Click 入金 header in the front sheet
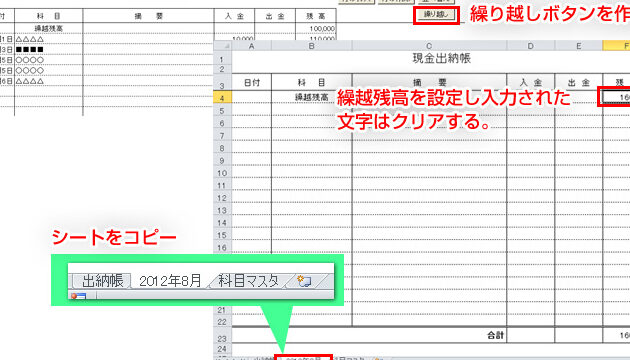 click(x=531, y=83)
